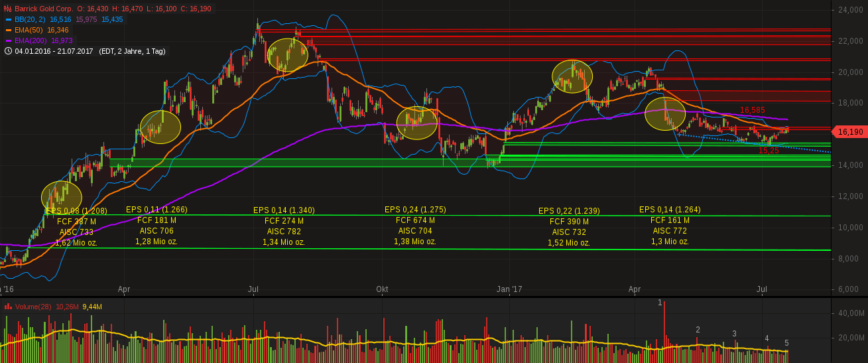This screenshot has height=363, width=868.
Task: Click the purple EMA(200) legend line marker
Action: click(8, 40)
